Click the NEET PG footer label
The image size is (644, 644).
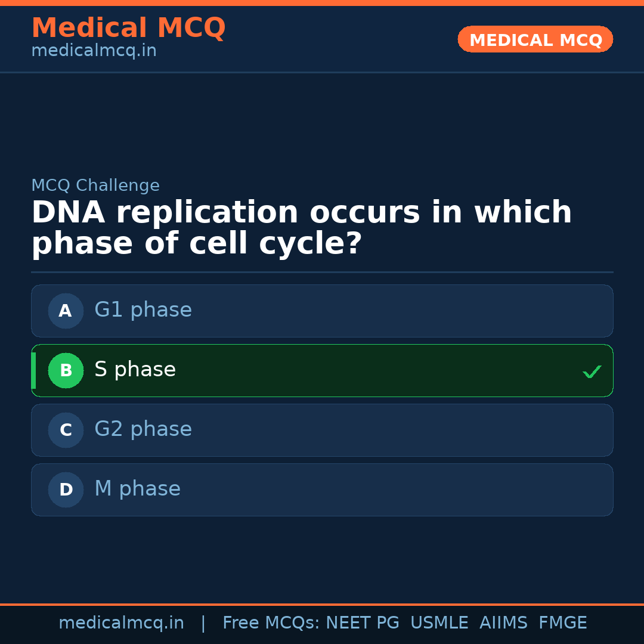pyautogui.click(x=362, y=622)
